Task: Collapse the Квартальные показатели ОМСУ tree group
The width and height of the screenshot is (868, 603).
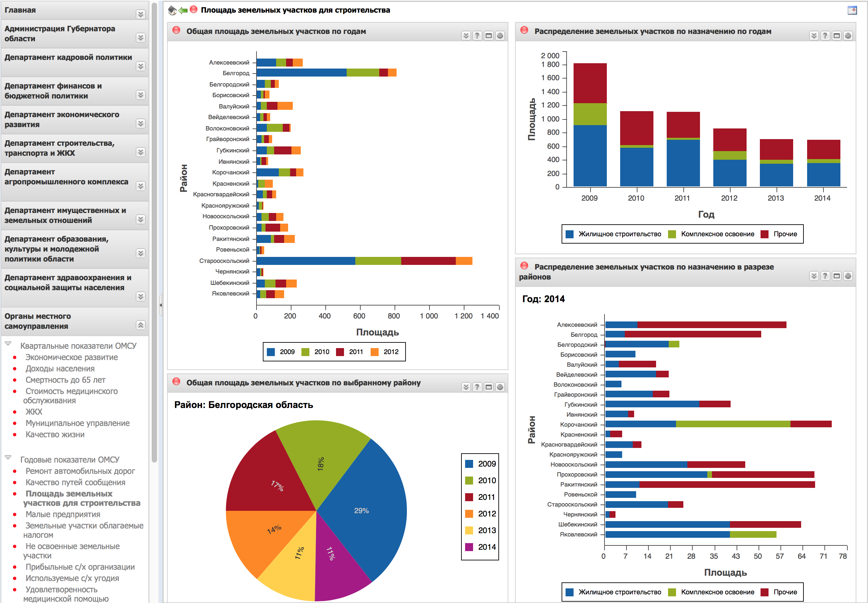Action: coord(8,343)
